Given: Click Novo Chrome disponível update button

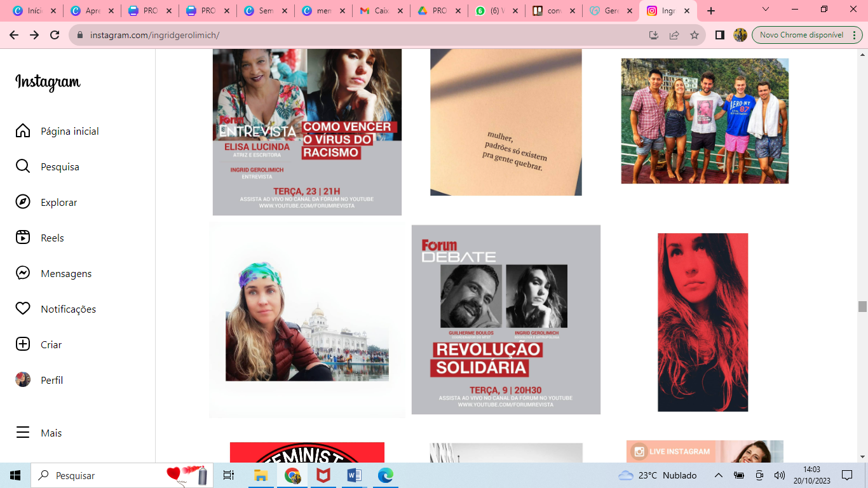Looking at the screenshot, I should pyautogui.click(x=801, y=35).
